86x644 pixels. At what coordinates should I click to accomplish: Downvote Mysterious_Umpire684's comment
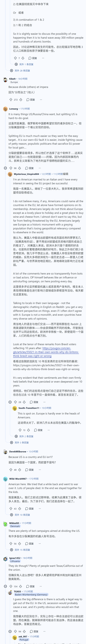click(x=24, y=402)
